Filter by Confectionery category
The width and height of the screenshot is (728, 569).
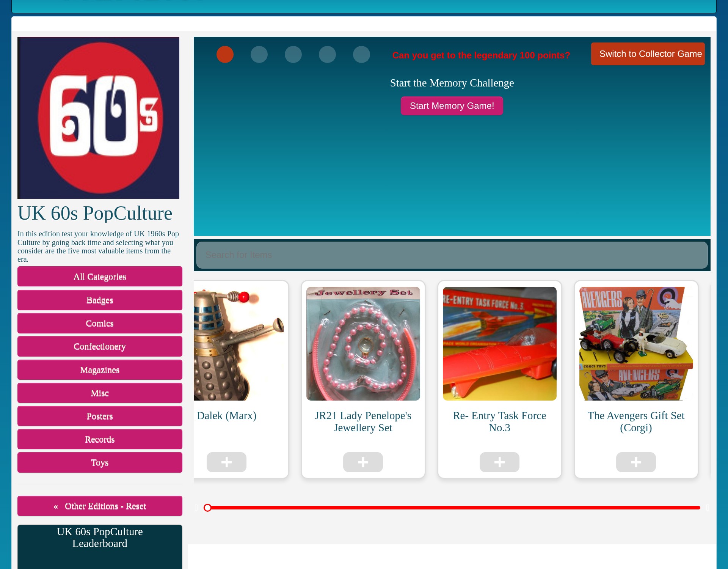[x=100, y=346]
